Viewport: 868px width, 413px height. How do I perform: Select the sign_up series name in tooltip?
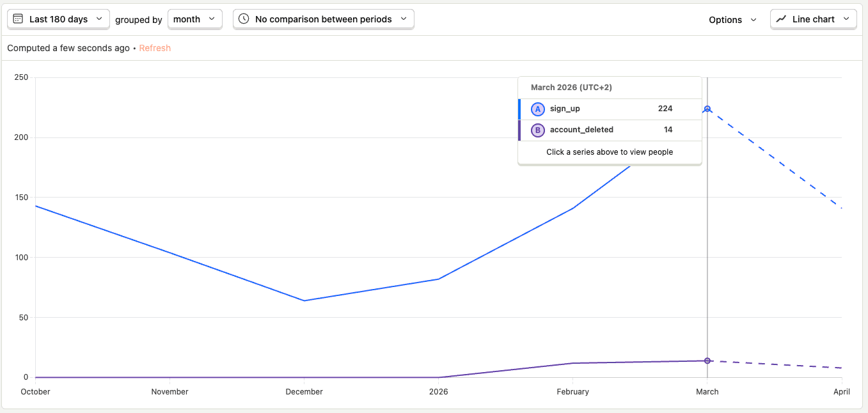(x=565, y=109)
